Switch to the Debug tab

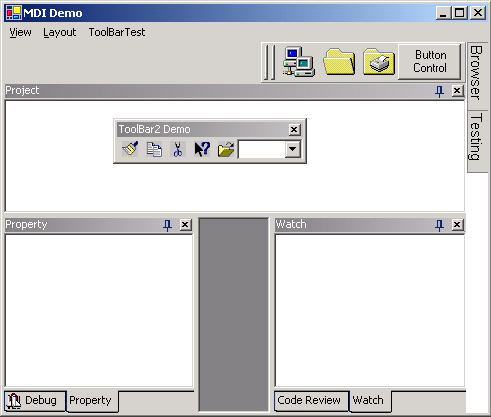tap(35, 401)
